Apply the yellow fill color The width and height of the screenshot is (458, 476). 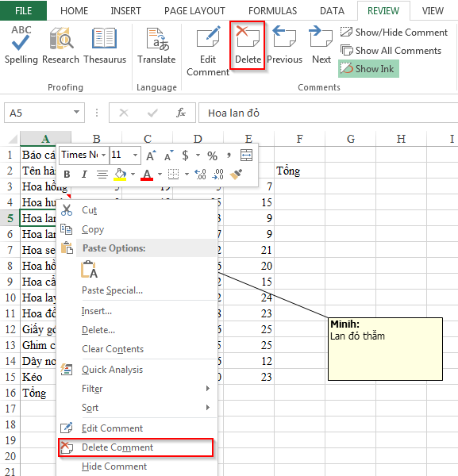click(x=121, y=175)
